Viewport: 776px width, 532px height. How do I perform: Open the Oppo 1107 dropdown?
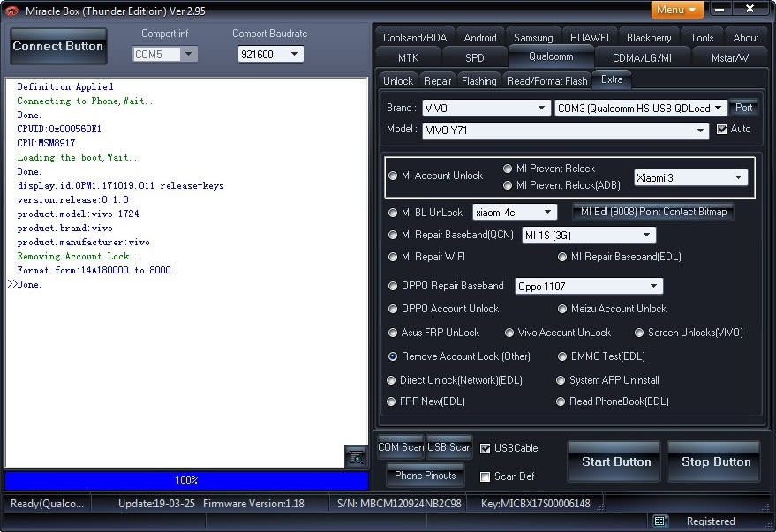589,286
